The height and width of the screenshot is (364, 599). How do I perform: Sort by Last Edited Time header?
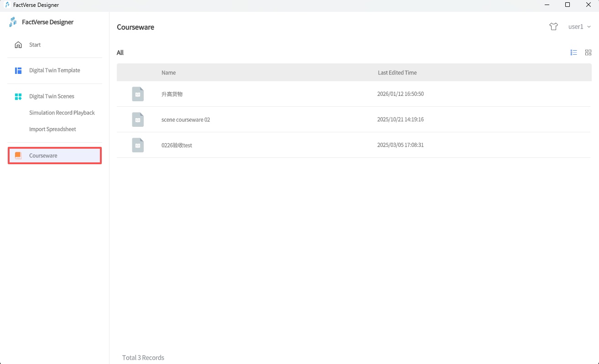pyautogui.click(x=397, y=73)
